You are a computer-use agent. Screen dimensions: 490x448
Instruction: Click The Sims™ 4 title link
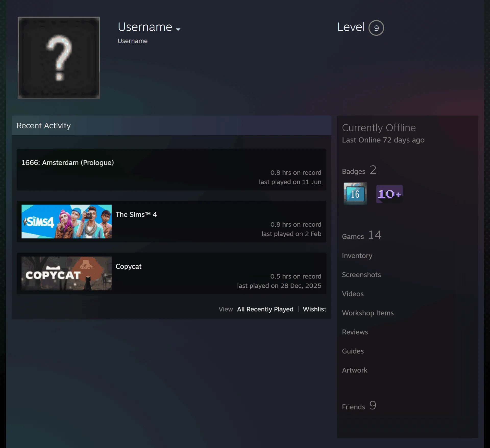[136, 214]
